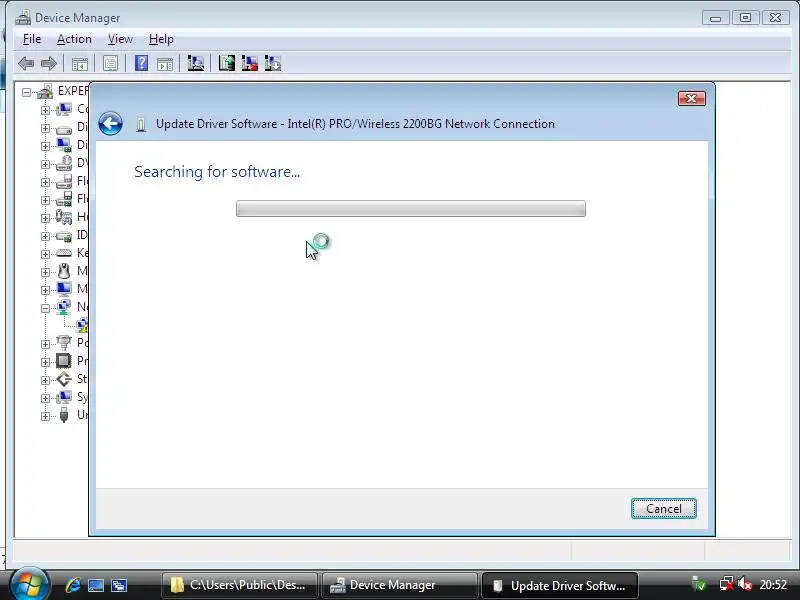Screen dimensions: 800x600
Task: Open the Help menu
Action: tap(161, 39)
